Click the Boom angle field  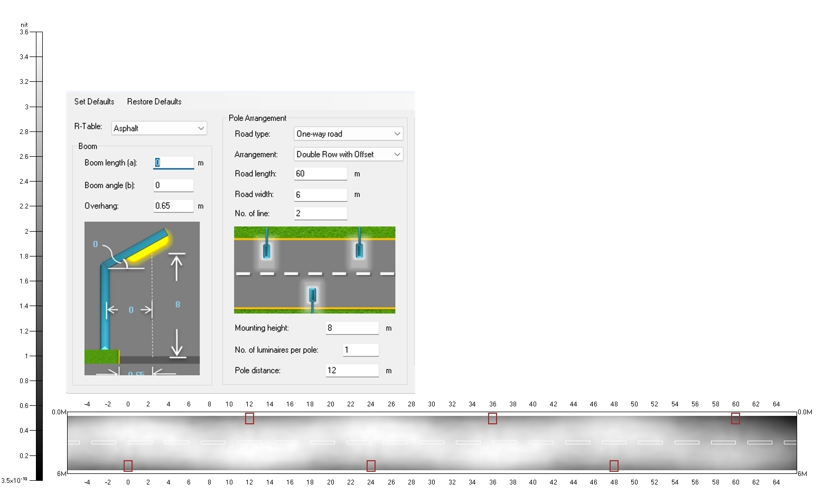point(174,185)
